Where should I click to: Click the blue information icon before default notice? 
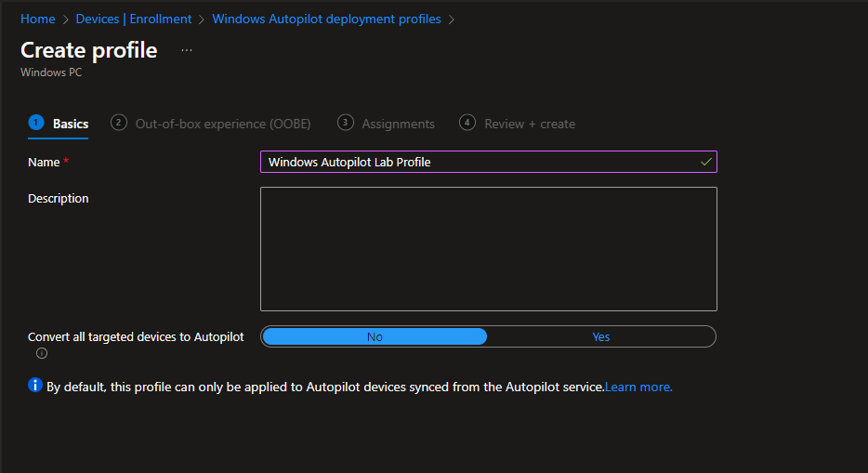(x=35, y=385)
